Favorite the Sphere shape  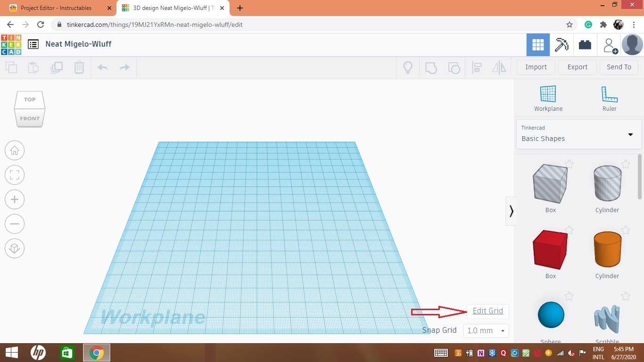569,296
